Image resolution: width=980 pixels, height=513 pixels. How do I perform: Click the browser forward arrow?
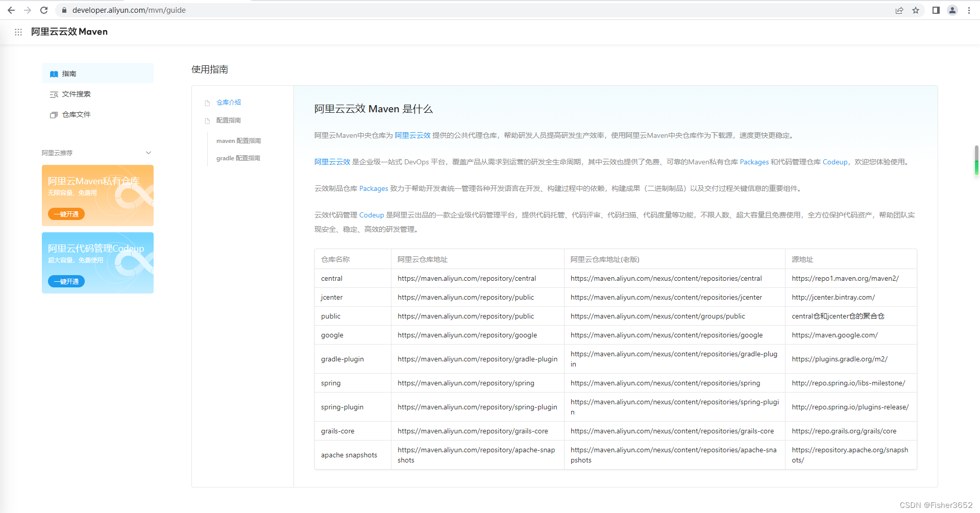pyautogui.click(x=28, y=10)
